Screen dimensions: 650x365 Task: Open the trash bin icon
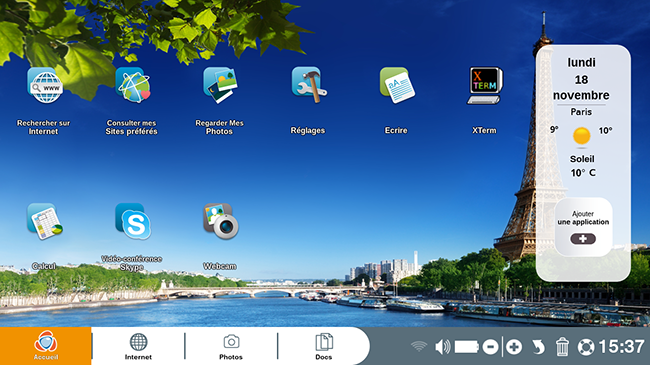click(x=562, y=347)
